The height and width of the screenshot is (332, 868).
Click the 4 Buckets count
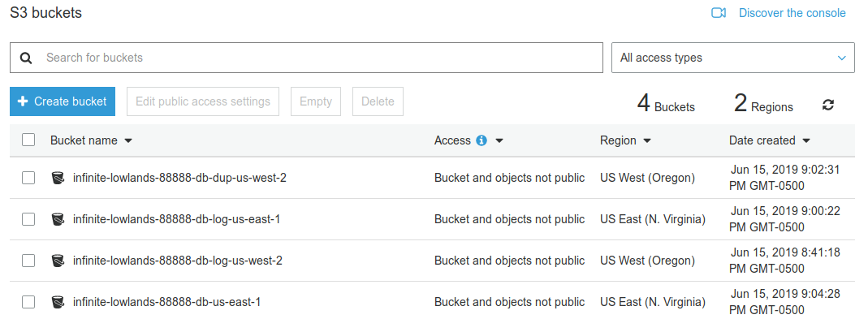click(666, 103)
